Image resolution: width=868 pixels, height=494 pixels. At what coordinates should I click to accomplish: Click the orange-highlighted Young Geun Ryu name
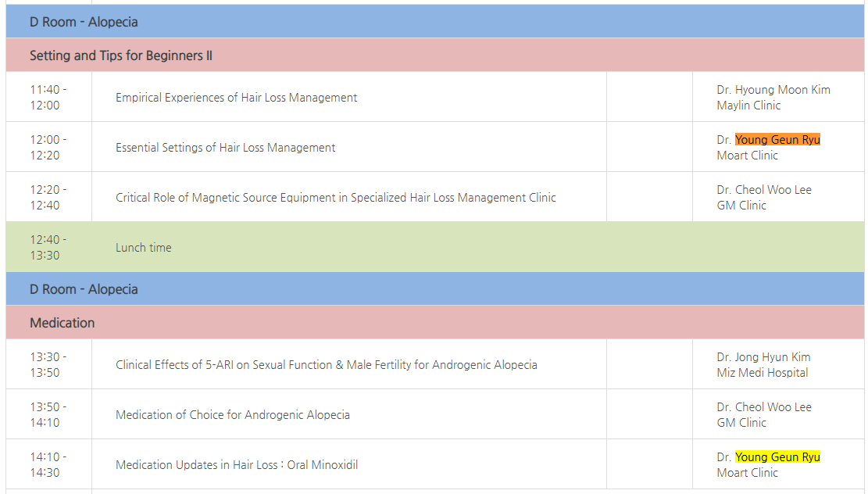[x=777, y=140]
